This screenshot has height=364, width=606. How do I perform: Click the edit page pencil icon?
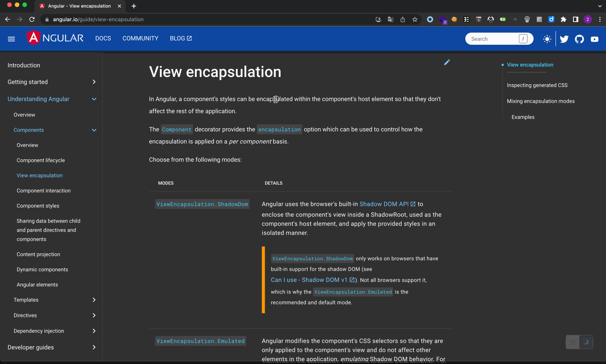pyautogui.click(x=447, y=62)
